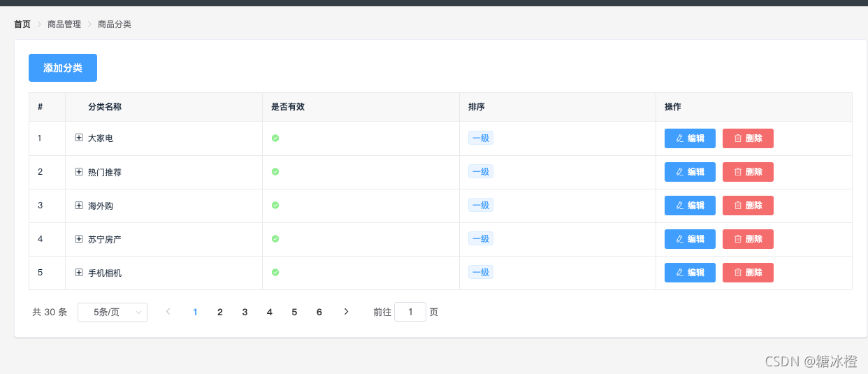Expand the 海外购 category row
This screenshot has height=374, width=868.
79,205
